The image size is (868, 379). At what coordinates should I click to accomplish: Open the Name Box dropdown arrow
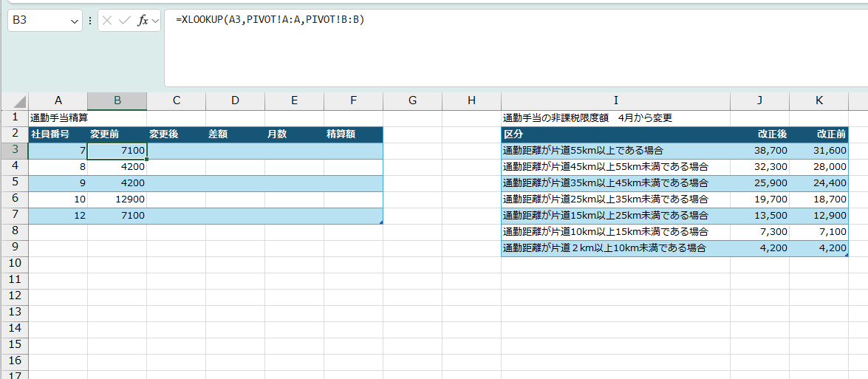(75, 21)
